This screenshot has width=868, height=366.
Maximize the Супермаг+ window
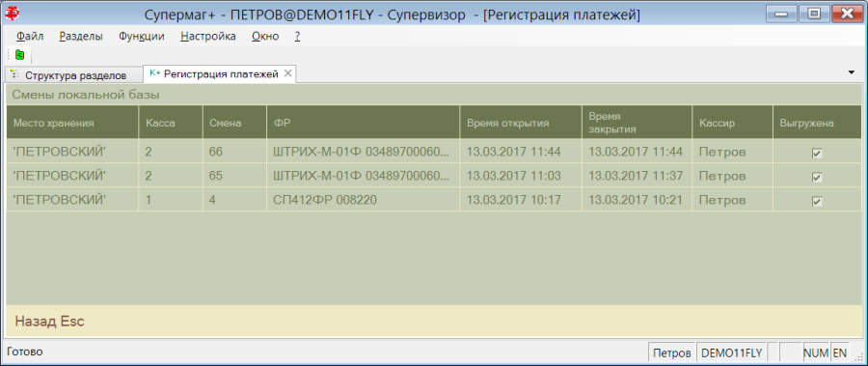tap(814, 14)
